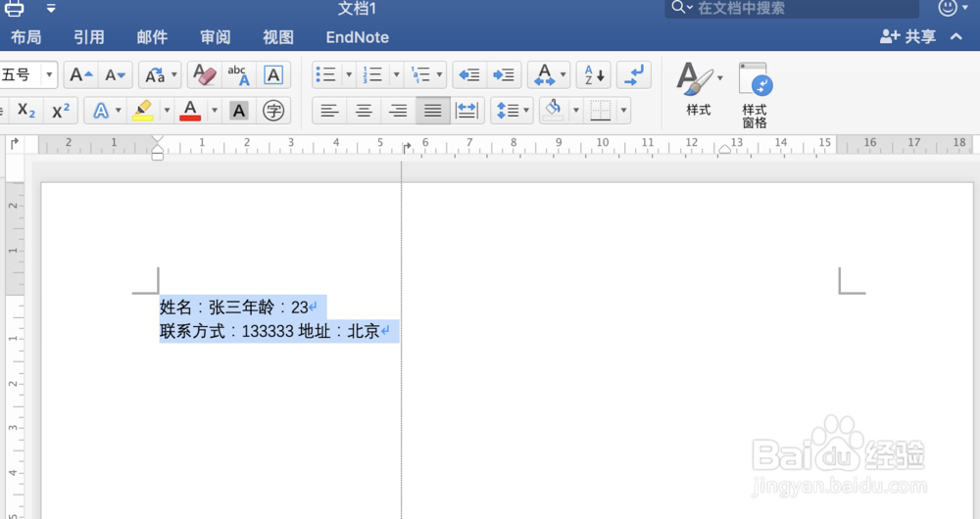
Task: Switch to the 审阅 tab
Action: click(x=215, y=37)
